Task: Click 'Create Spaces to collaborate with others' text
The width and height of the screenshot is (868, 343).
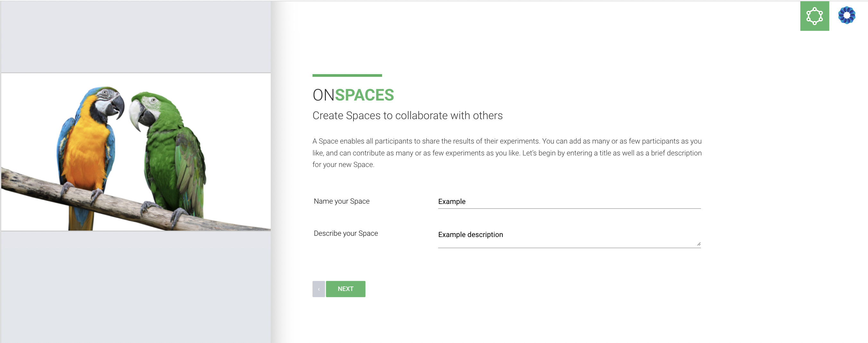Action: 407,116
